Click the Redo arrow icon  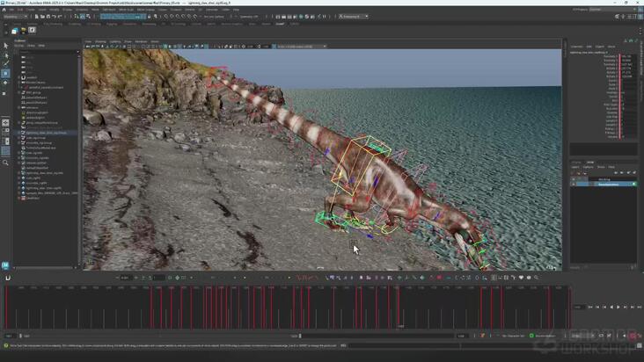point(60,17)
